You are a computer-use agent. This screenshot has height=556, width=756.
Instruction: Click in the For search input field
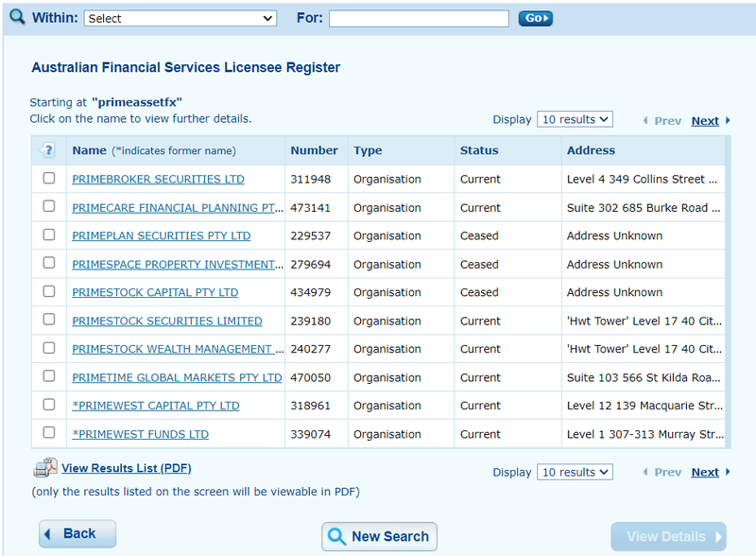[x=419, y=18]
